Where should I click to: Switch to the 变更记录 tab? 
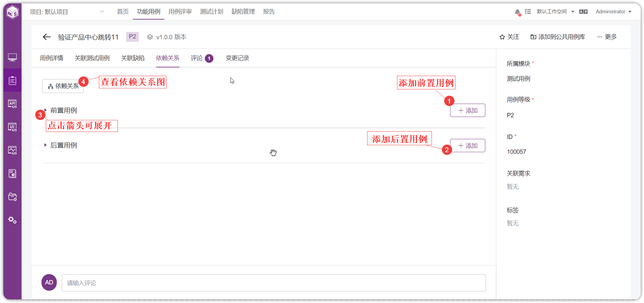(x=237, y=58)
